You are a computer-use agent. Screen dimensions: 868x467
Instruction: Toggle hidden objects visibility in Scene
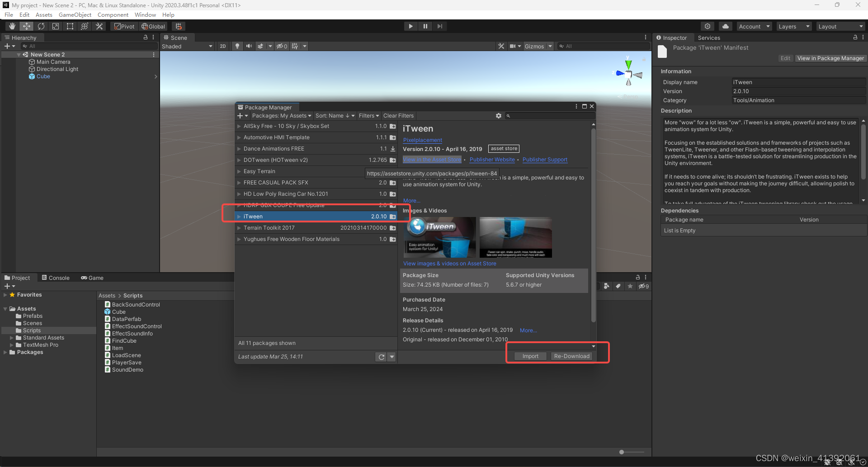[282, 46]
